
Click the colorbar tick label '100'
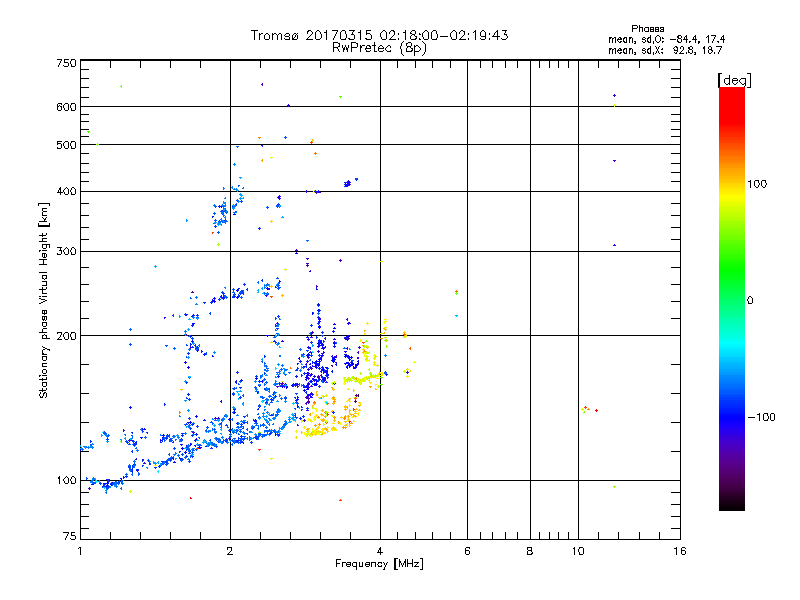tap(757, 184)
